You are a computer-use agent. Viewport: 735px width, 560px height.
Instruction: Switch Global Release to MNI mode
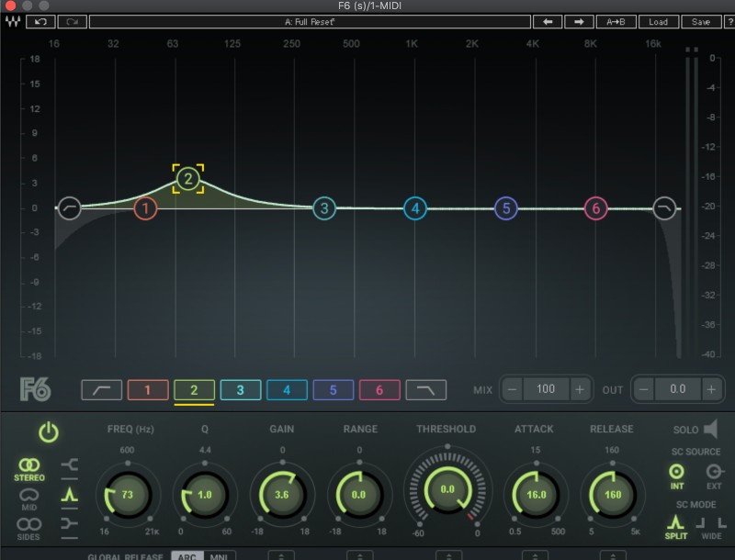(x=220, y=555)
